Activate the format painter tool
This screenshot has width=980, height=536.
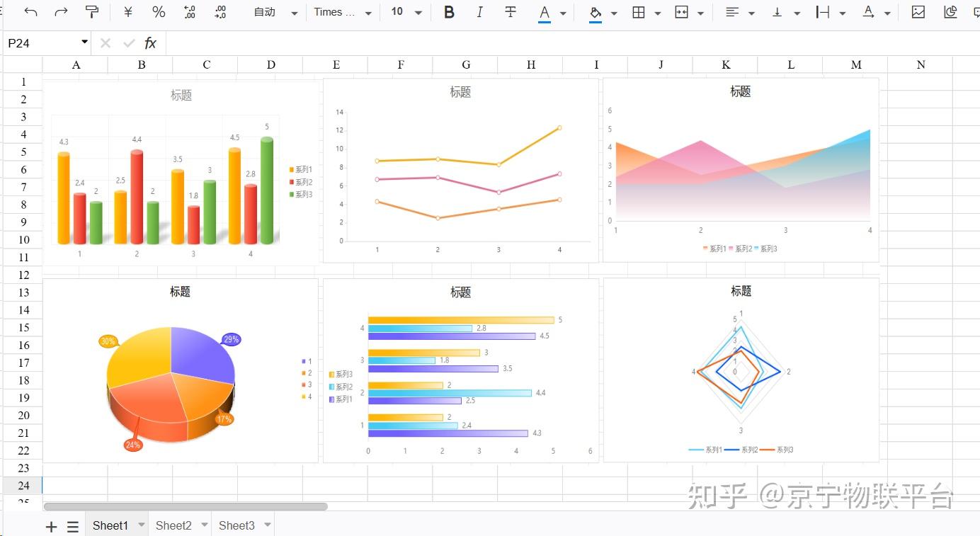point(92,12)
